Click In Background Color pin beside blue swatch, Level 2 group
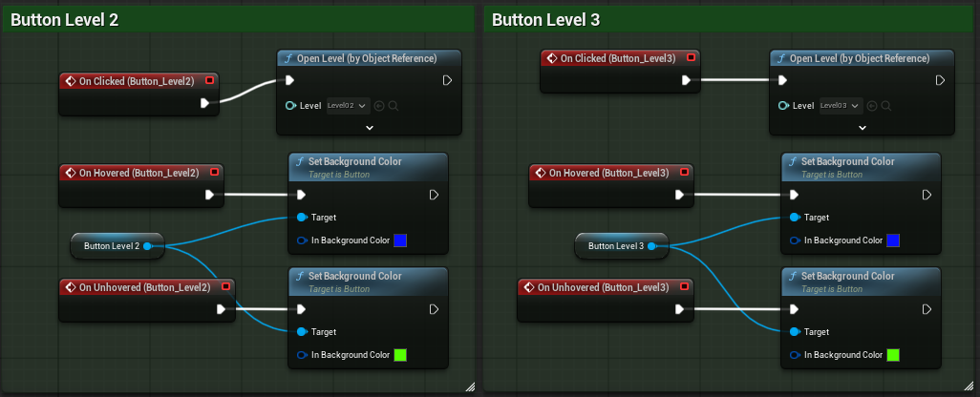 302,240
